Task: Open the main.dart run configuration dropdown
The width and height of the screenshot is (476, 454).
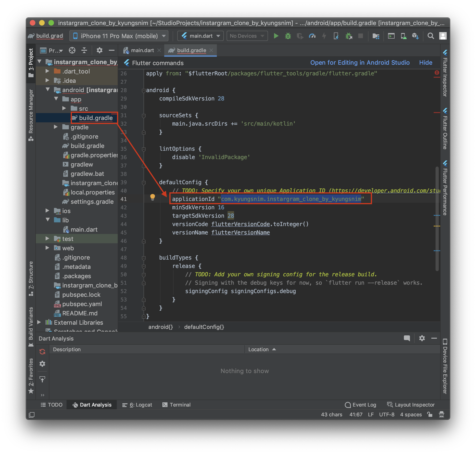Action: pos(201,36)
